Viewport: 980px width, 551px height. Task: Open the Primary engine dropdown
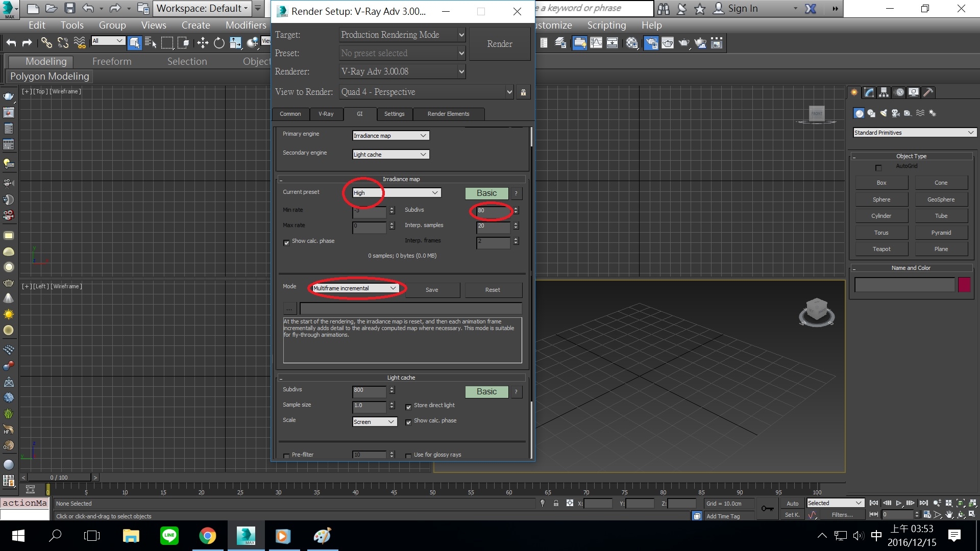[x=390, y=136]
